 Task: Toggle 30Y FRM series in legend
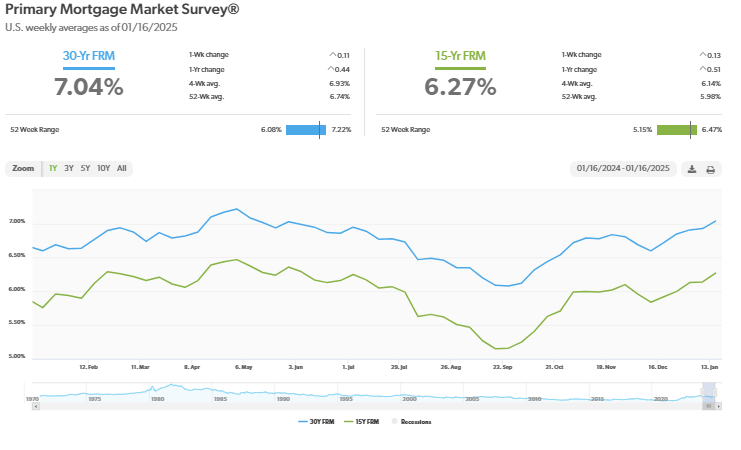point(316,422)
